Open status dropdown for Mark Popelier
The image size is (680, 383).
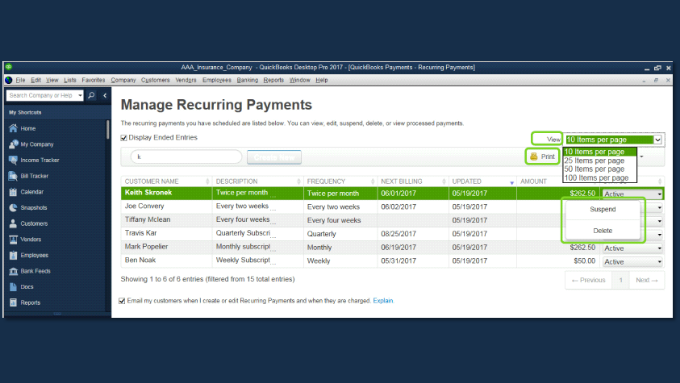click(x=633, y=249)
